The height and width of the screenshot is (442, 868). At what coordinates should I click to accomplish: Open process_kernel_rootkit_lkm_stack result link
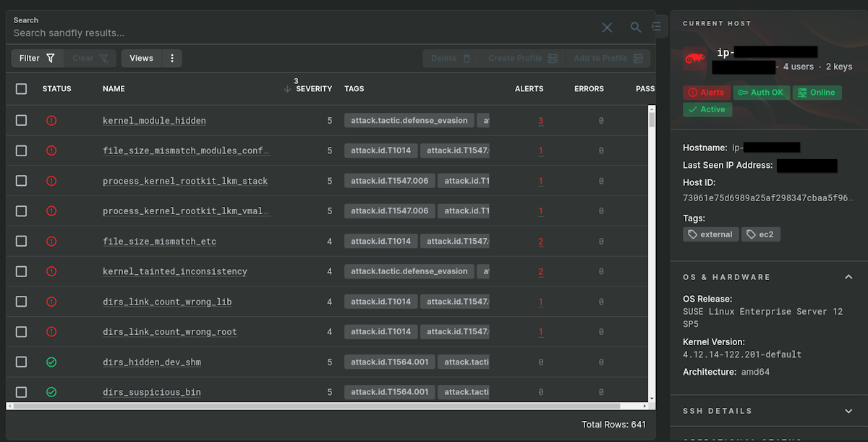coord(185,181)
